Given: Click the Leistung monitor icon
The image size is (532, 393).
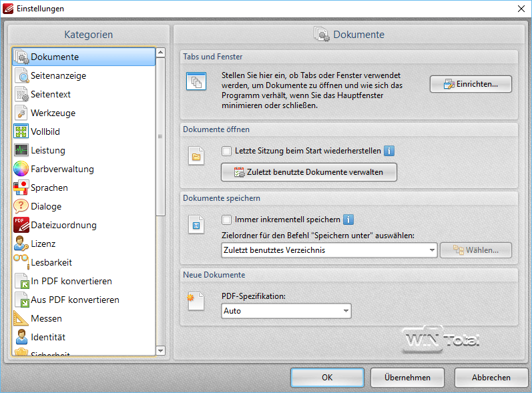Looking at the screenshot, I should 21,150.
